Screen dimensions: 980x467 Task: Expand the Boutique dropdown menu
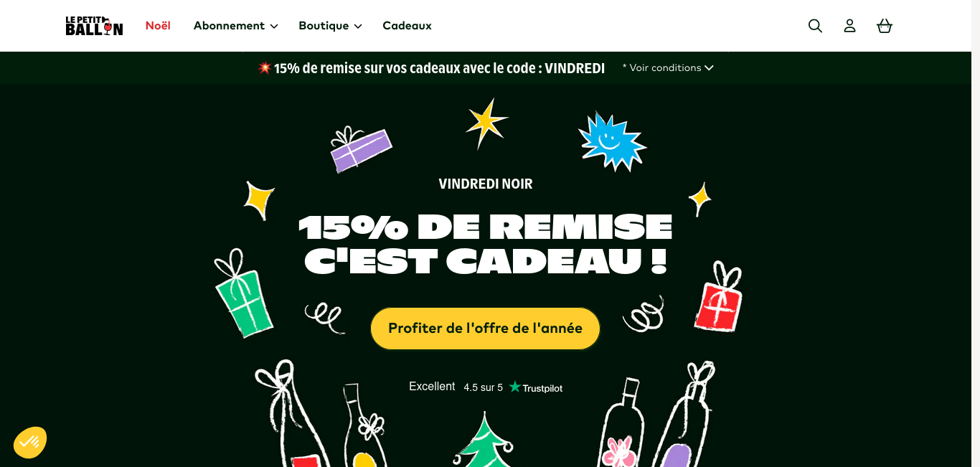click(x=330, y=26)
